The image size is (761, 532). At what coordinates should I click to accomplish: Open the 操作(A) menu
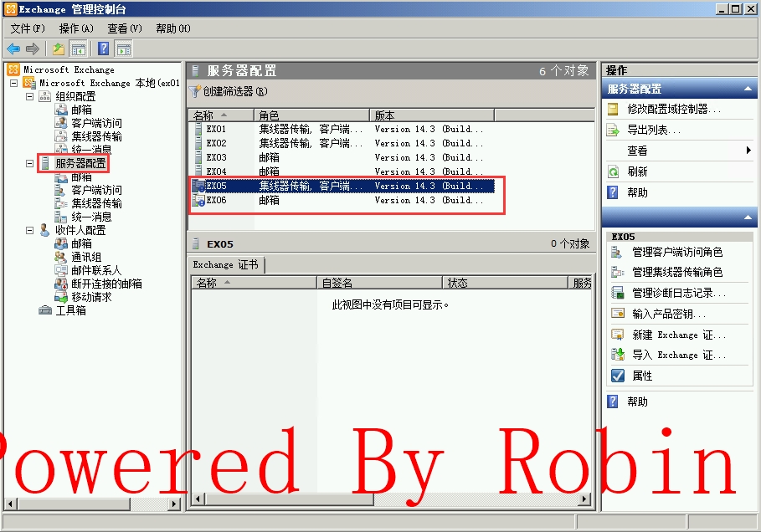coord(76,29)
